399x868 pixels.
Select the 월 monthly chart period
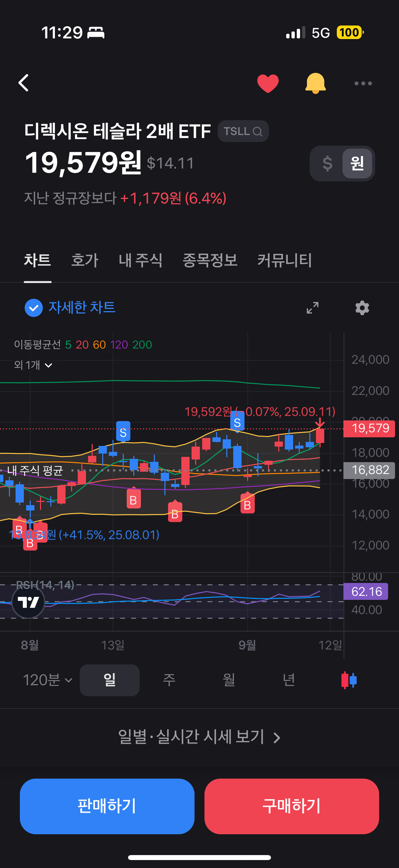(229, 680)
